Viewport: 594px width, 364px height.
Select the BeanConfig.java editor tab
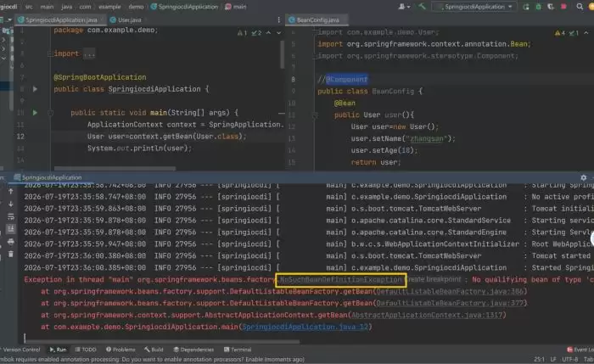click(x=317, y=20)
